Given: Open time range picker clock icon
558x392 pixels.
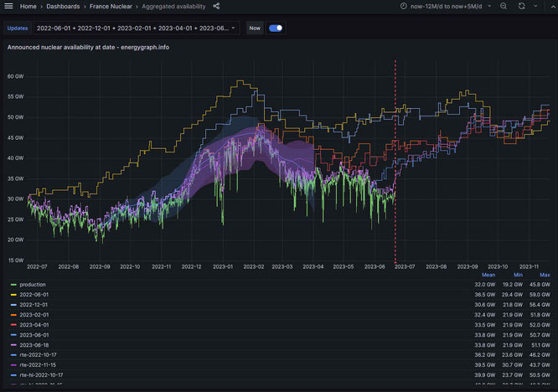Looking at the screenshot, I should pos(403,7).
